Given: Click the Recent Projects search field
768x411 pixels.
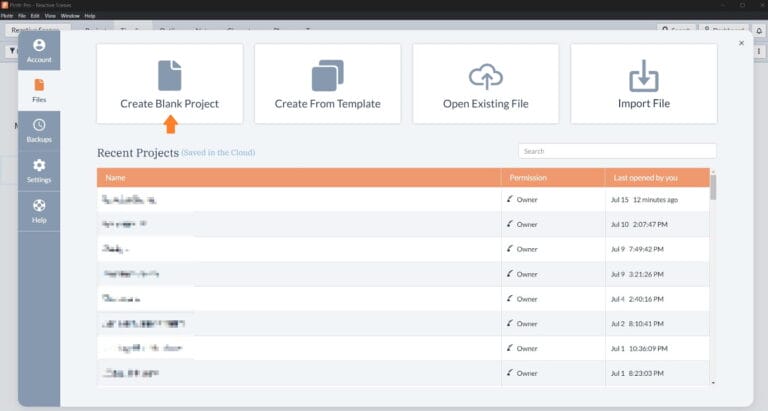Looking at the screenshot, I should pos(617,151).
